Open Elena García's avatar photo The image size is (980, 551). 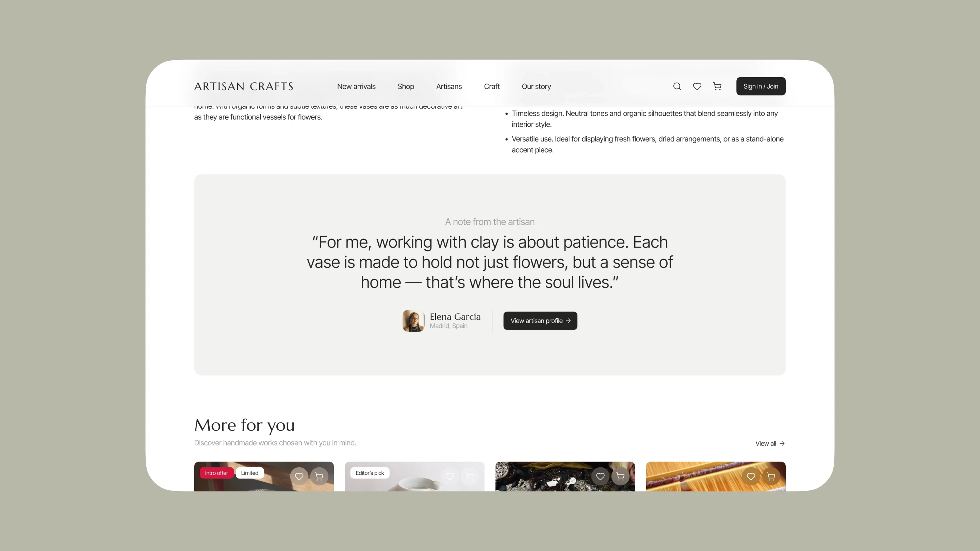(413, 320)
